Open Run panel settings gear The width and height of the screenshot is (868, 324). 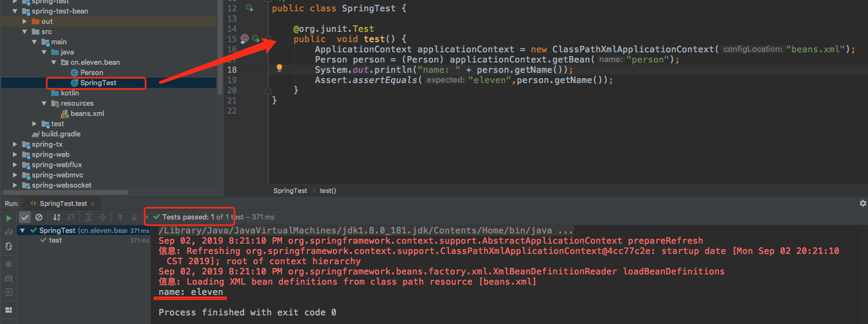click(863, 203)
